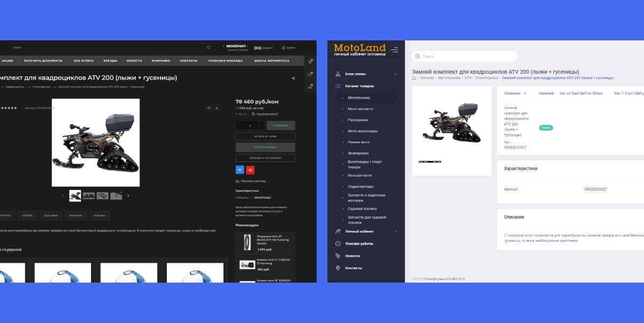
Task: Open the Получить документы menu item
Action: 43,61
